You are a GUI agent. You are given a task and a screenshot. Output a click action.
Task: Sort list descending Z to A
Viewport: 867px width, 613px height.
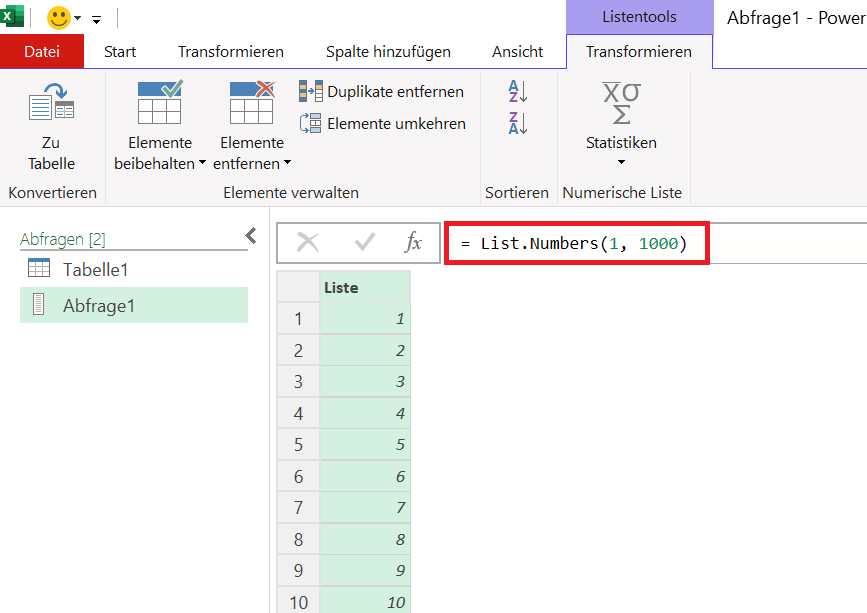pos(518,123)
